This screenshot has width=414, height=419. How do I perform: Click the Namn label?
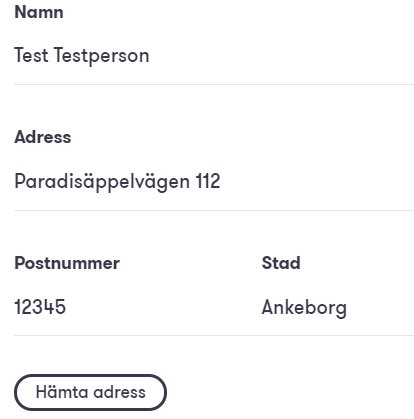click(39, 12)
